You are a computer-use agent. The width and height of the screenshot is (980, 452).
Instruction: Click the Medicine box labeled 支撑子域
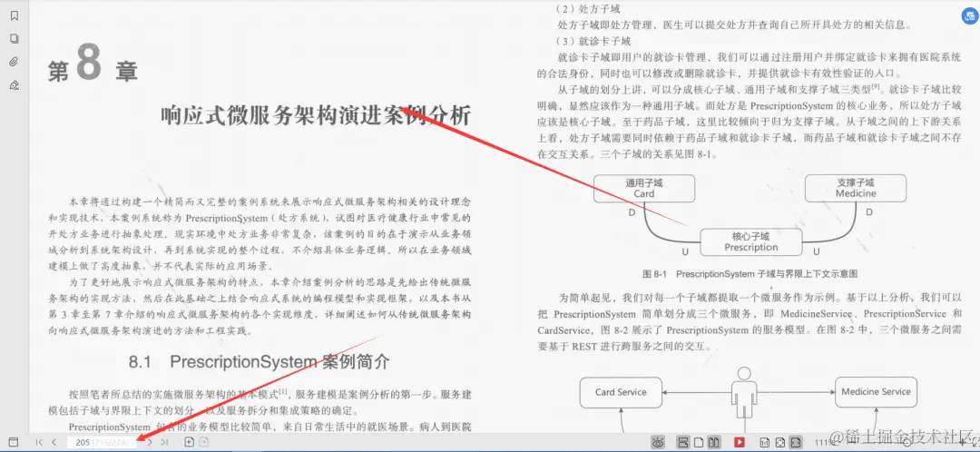856,188
